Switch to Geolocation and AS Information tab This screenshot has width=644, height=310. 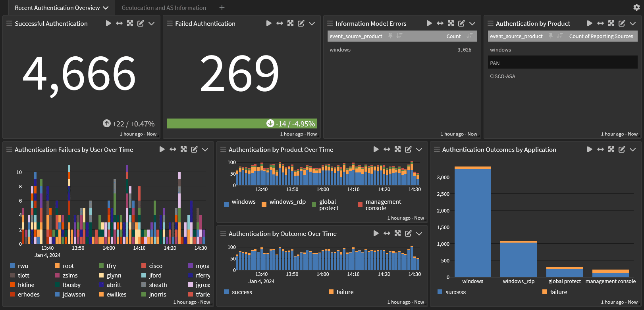tap(164, 8)
